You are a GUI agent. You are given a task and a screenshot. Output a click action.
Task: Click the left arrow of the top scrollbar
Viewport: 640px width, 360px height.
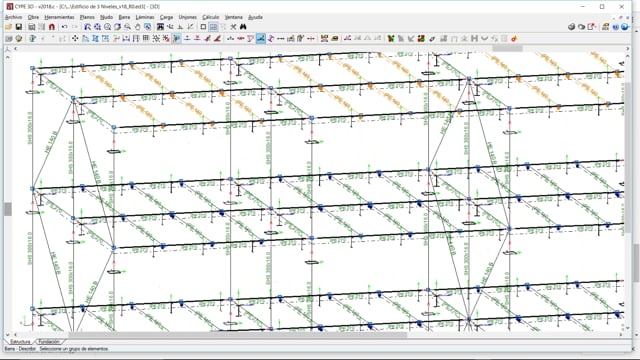(16, 48)
